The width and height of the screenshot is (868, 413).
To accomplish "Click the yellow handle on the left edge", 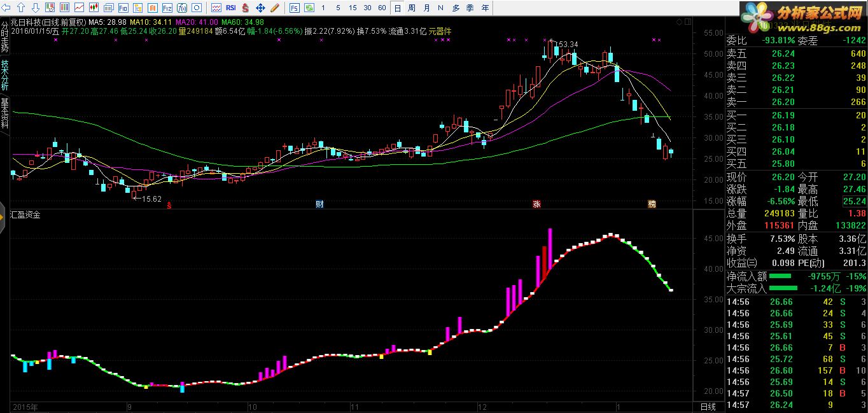I will point(2,216).
